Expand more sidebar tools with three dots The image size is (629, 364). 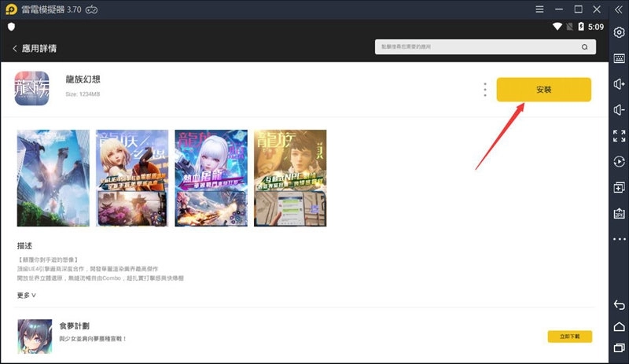pos(619,239)
